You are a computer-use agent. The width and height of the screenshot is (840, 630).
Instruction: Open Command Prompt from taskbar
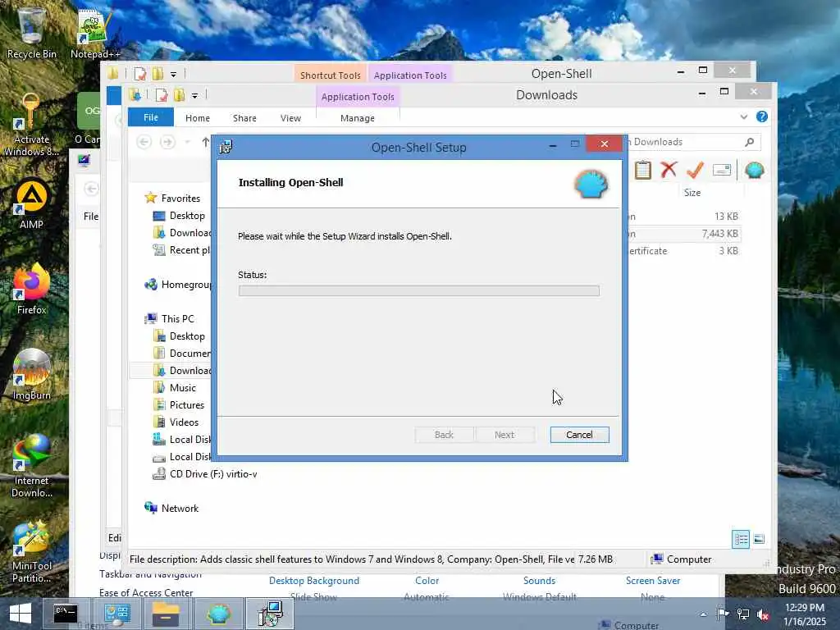point(66,614)
